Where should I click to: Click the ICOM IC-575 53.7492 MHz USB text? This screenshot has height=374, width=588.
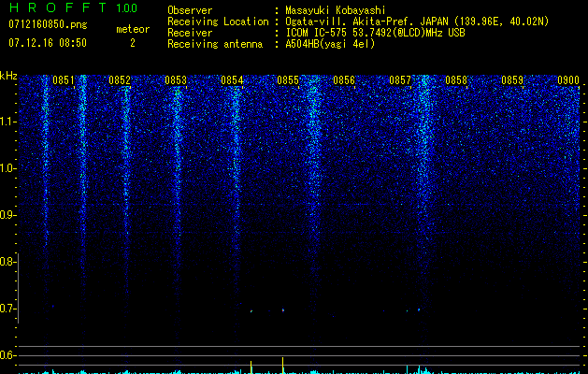pos(375,33)
